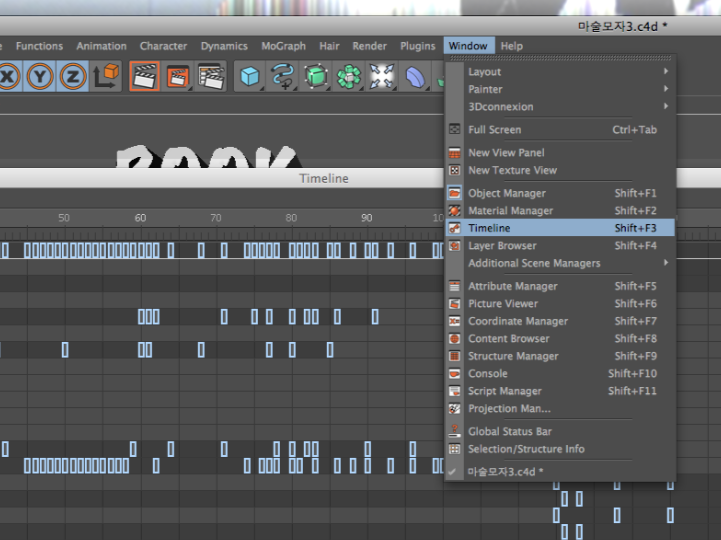Expand the 3Dconnexion submenu
The height and width of the screenshot is (540, 721).
point(560,107)
